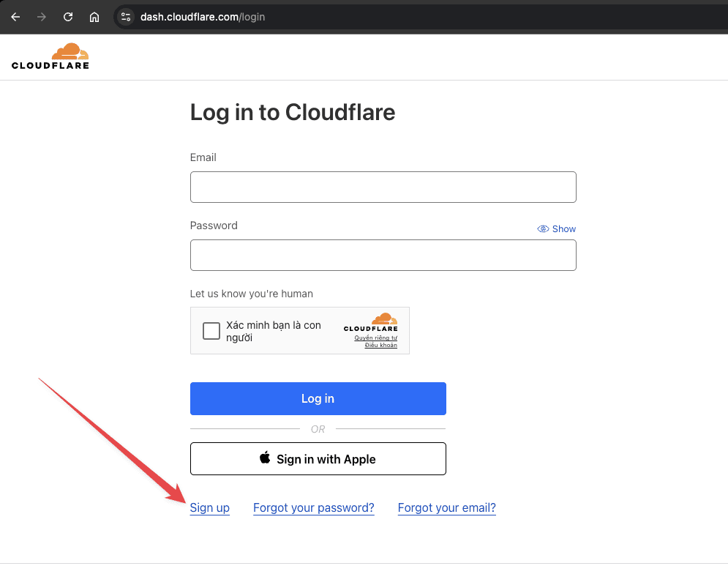Go back using browser back arrow
Viewport: 728px width, 566px height.
tap(15, 17)
